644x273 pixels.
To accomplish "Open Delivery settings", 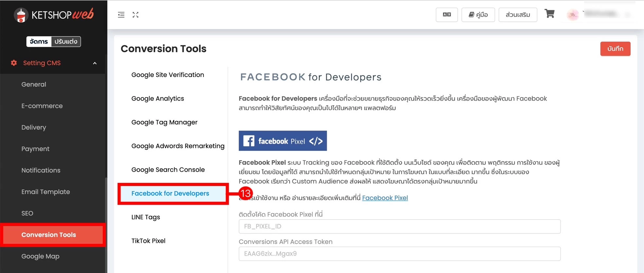I will [34, 127].
